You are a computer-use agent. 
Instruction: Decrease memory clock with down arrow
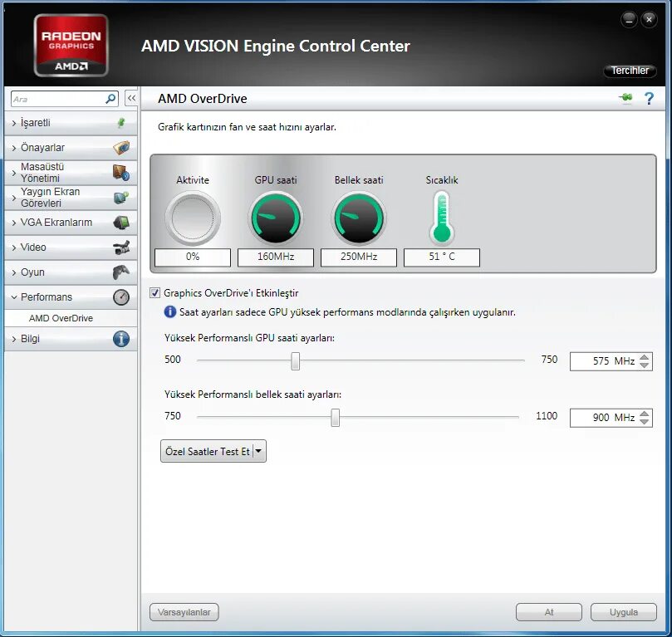point(644,422)
